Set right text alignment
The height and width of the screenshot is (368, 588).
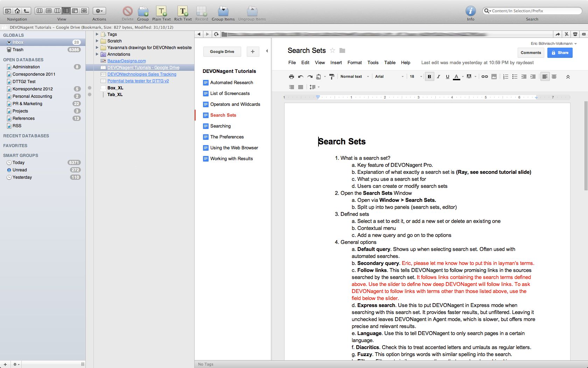click(x=292, y=87)
